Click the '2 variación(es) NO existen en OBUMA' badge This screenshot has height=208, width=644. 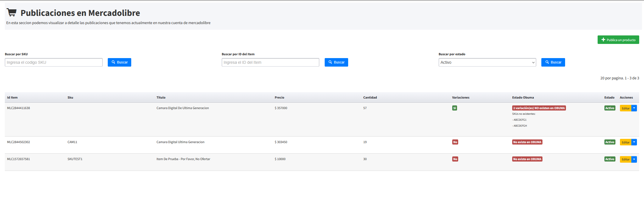(x=539, y=108)
